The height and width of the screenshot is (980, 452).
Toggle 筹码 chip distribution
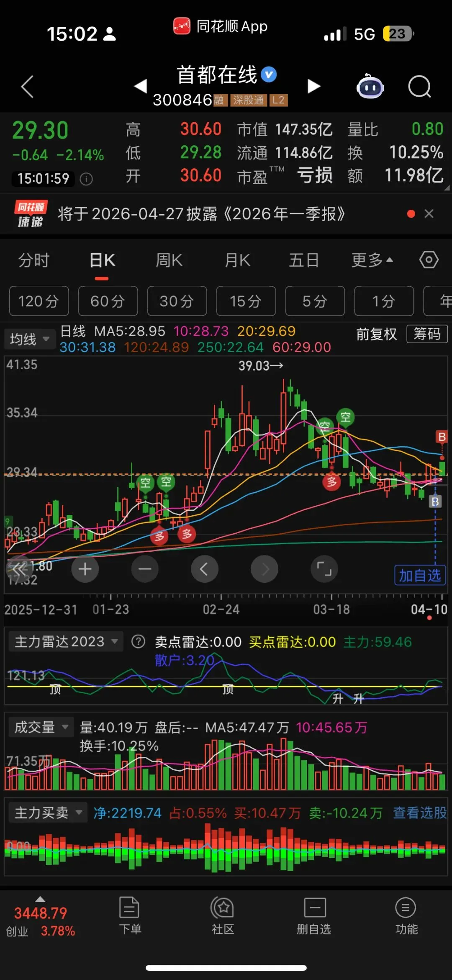pos(427,334)
